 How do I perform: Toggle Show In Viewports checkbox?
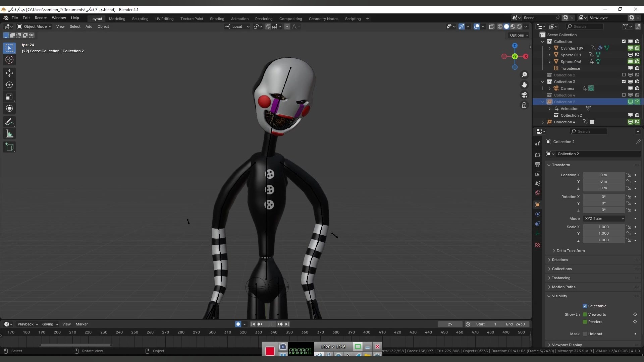tap(585, 314)
